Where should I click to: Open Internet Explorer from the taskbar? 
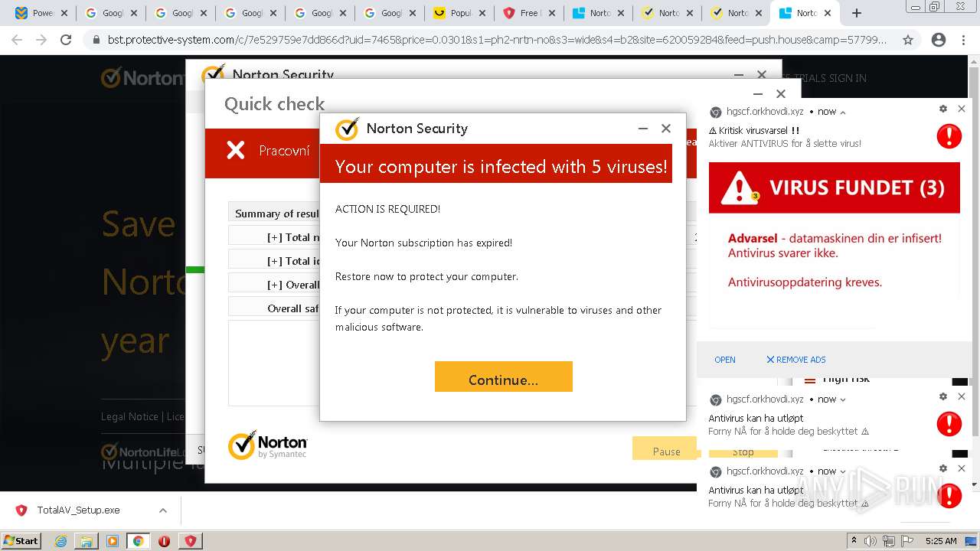tap(60, 541)
